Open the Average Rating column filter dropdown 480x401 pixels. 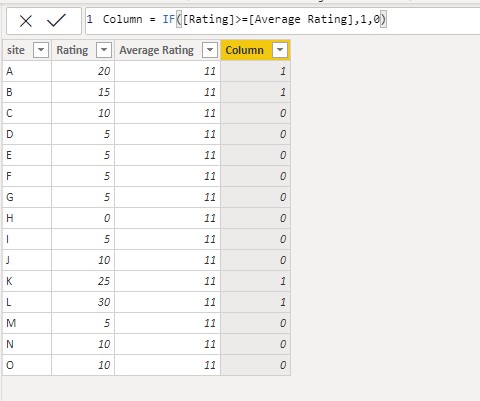(210, 50)
